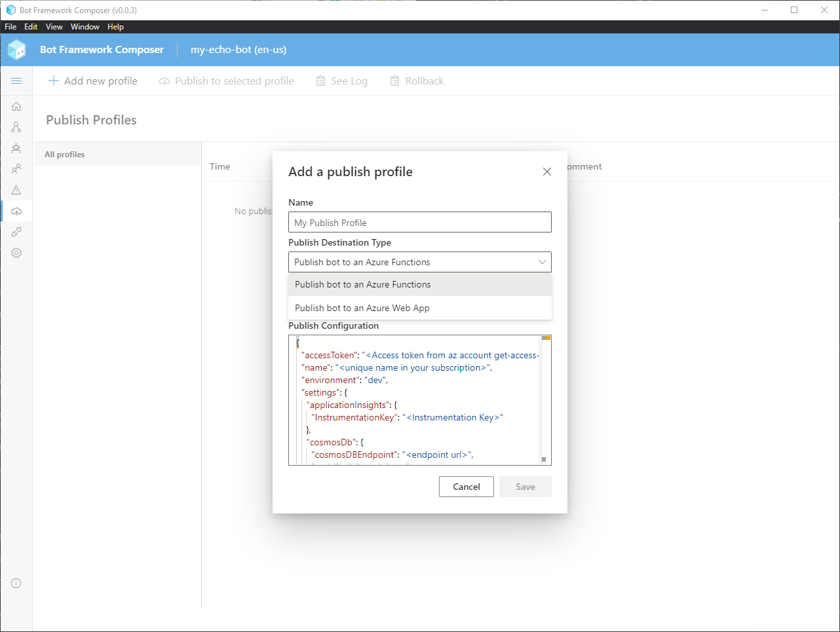840x632 pixels.
Task: Click Add new profile
Action: (x=93, y=81)
